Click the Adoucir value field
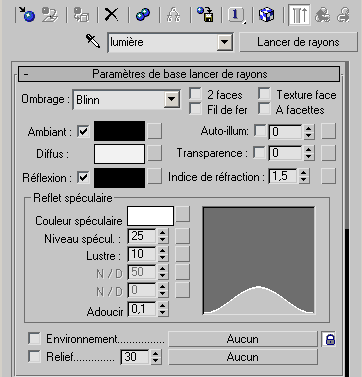This screenshot has width=362, height=377. pos(142,309)
